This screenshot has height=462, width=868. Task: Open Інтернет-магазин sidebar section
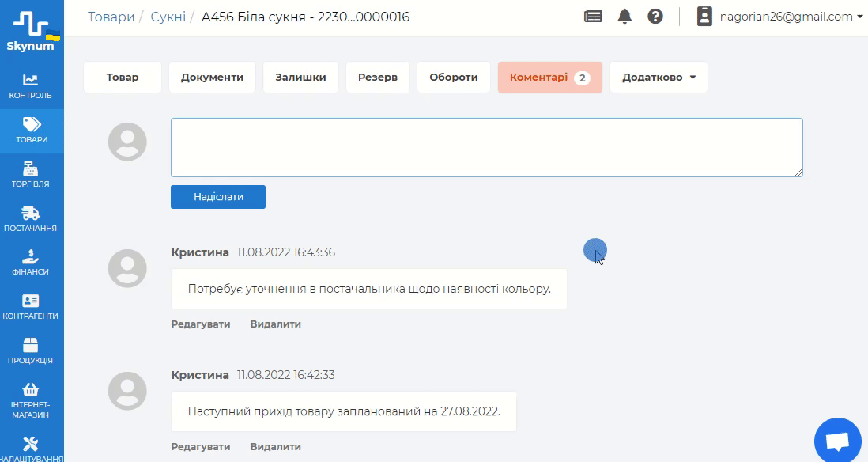[x=31, y=400]
